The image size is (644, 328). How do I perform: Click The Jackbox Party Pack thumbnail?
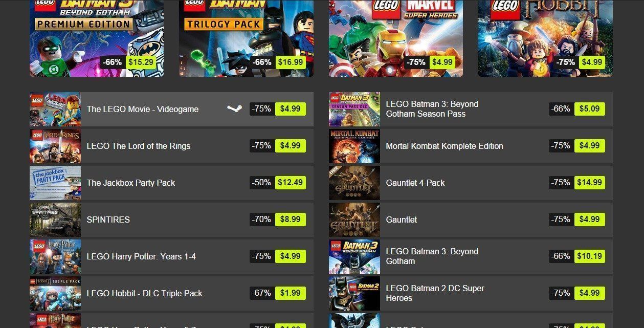pyautogui.click(x=55, y=183)
